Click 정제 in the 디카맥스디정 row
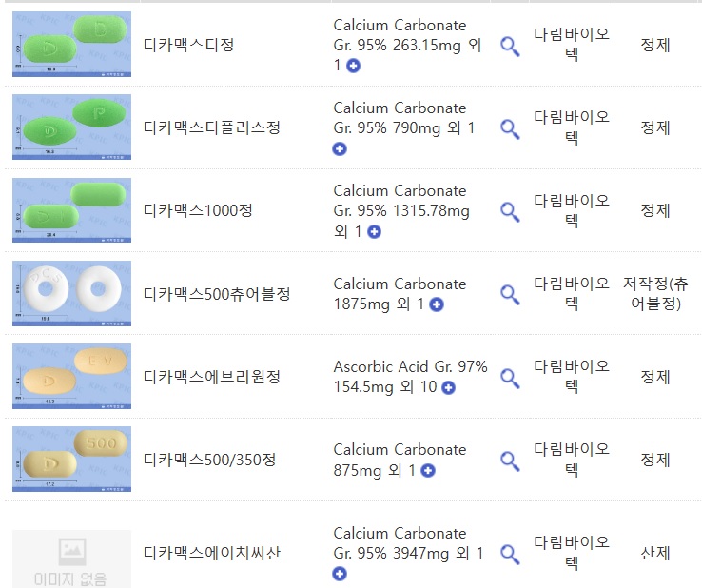The height and width of the screenshot is (588, 702). pos(655,45)
